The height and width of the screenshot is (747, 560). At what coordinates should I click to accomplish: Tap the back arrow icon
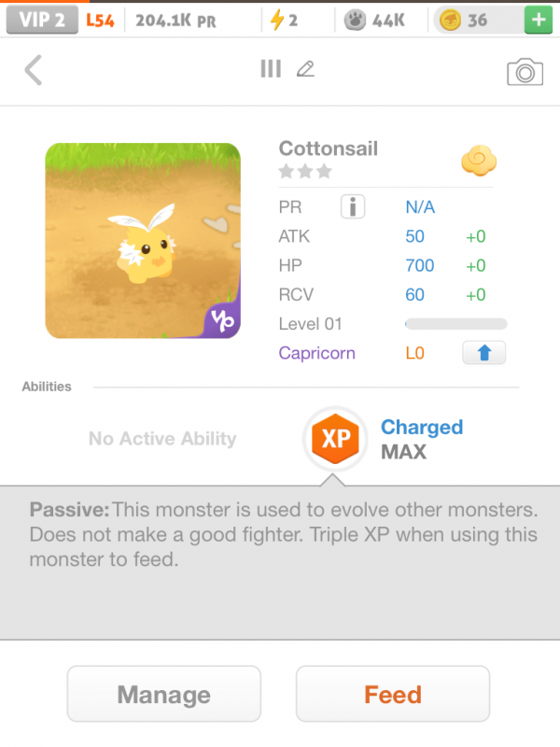(34, 70)
